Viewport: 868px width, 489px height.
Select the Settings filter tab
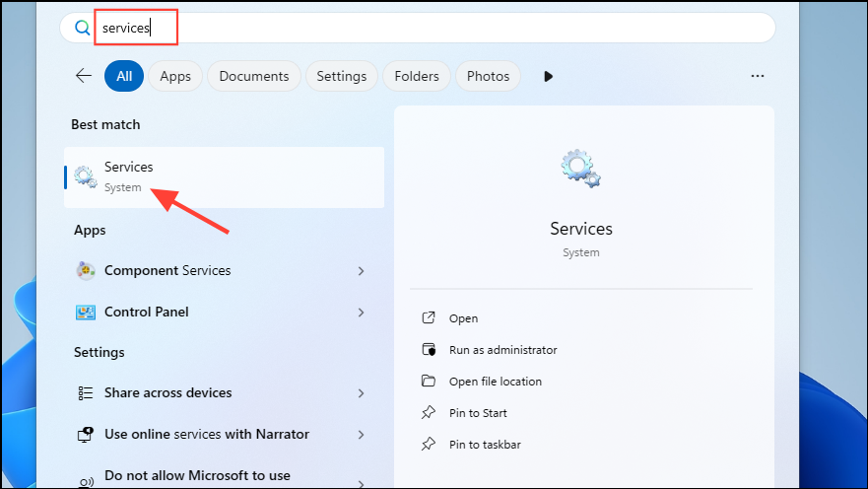342,76
